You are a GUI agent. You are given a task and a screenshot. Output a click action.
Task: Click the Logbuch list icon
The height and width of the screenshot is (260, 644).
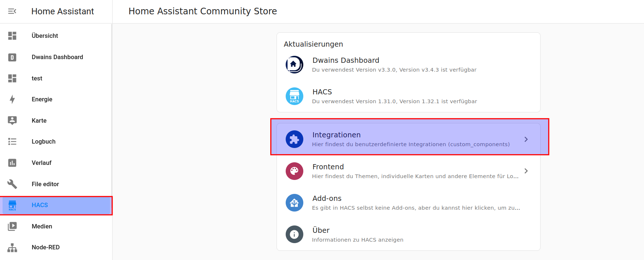(x=12, y=142)
